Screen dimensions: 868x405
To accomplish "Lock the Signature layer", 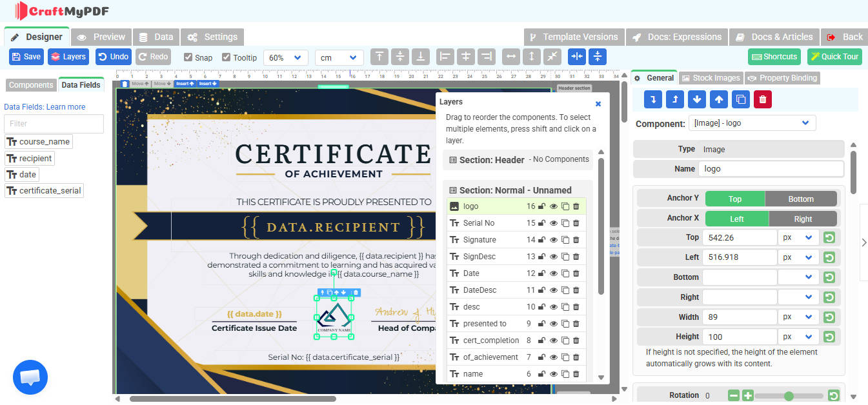I will (x=542, y=240).
